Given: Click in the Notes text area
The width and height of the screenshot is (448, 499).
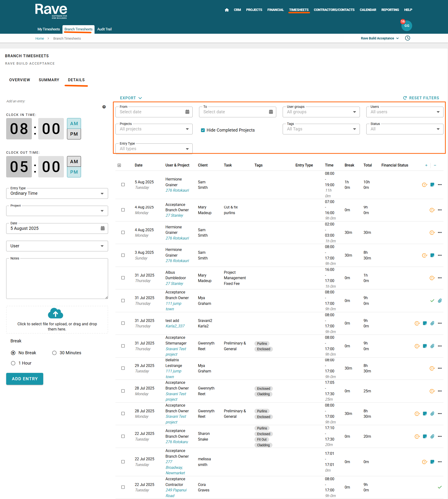Looking at the screenshot, I should point(57,279).
